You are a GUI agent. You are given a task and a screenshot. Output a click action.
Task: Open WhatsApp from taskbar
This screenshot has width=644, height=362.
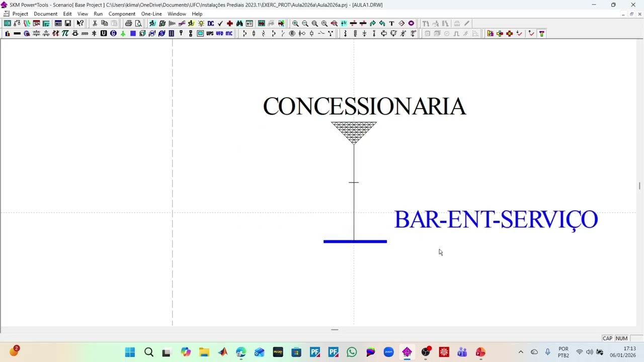coord(352,352)
